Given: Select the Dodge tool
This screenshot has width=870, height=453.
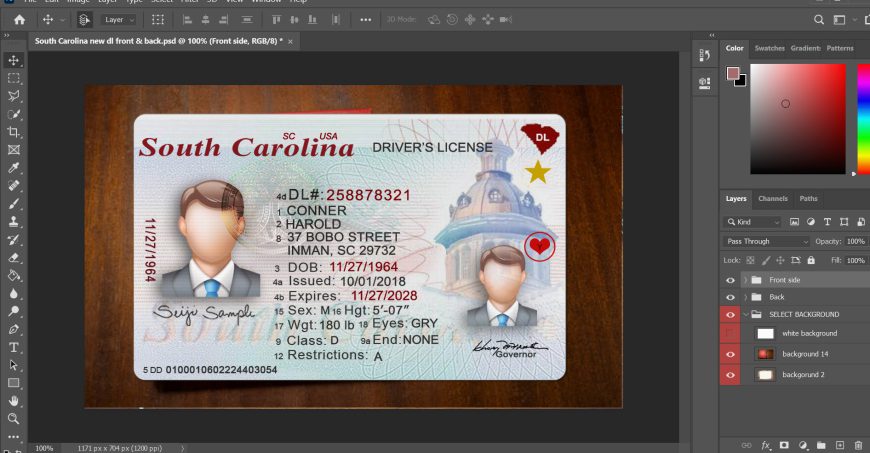Looking at the screenshot, I should (x=13, y=311).
